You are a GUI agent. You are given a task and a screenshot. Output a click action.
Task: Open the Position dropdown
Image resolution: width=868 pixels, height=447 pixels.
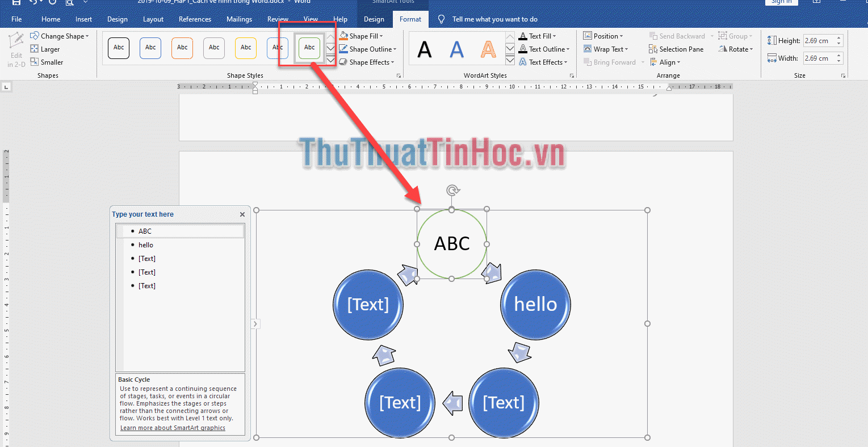(603, 36)
